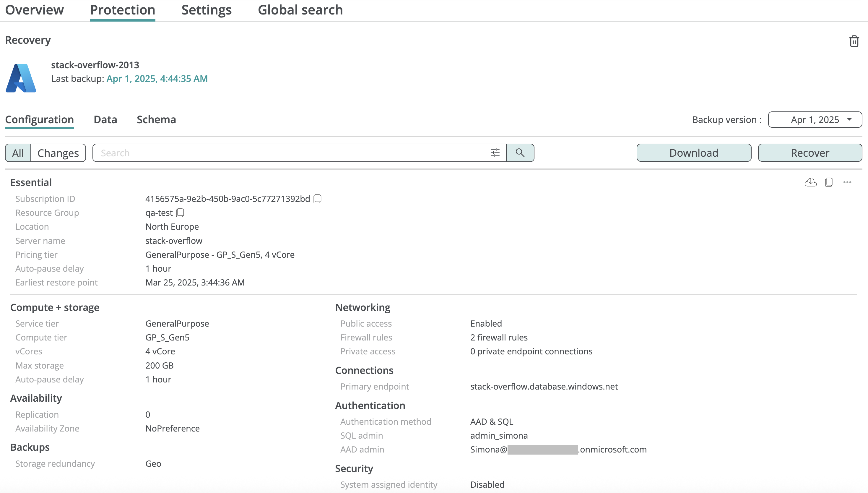Viewport: 868px width, 493px height.
Task: Click the 4 vCore vCores value
Action: pyautogui.click(x=160, y=351)
